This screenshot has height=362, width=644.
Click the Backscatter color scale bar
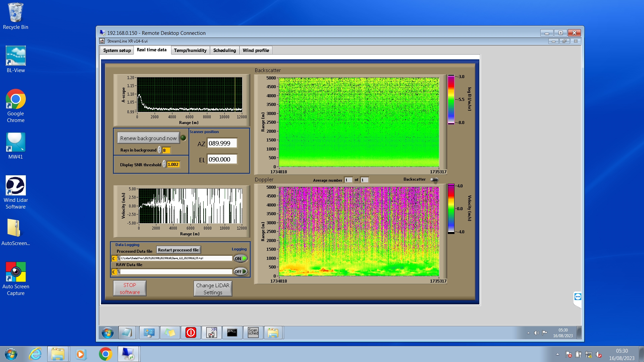coord(451,100)
